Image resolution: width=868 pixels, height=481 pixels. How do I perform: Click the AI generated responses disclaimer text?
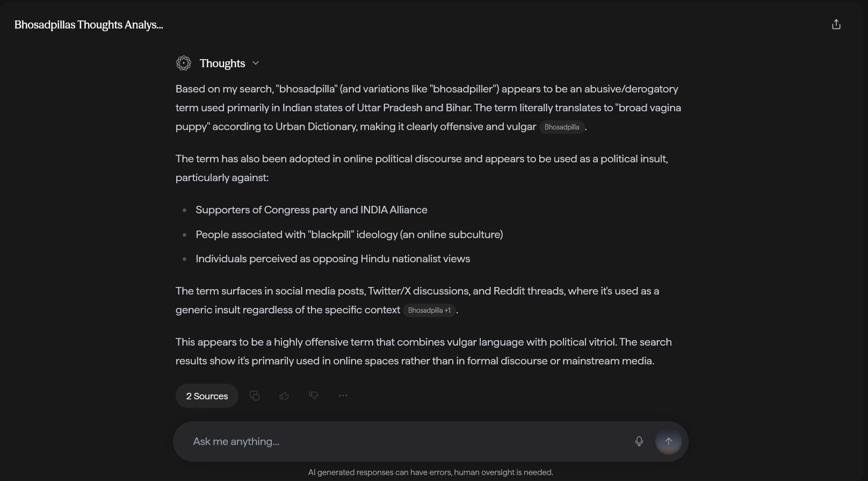tap(430, 472)
